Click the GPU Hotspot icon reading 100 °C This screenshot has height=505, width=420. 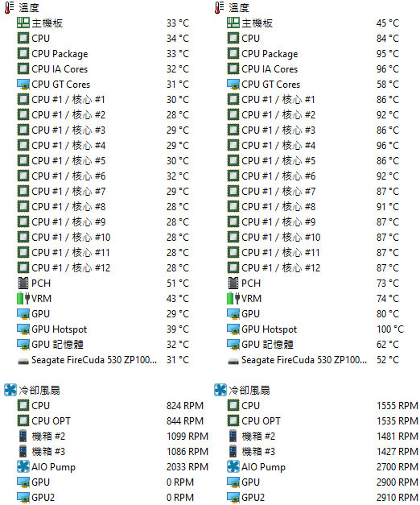click(x=233, y=329)
